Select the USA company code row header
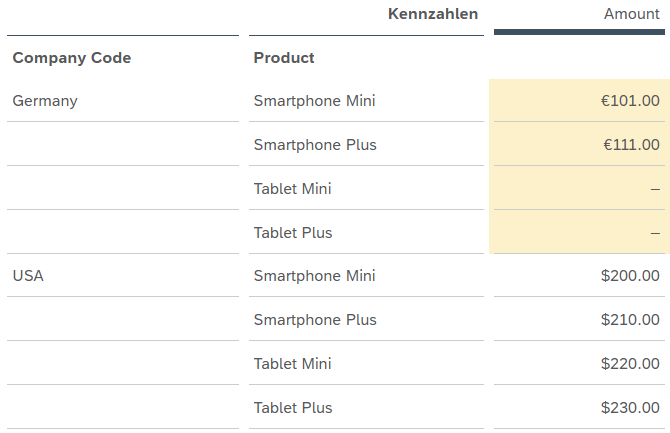The height and width of the screenshot is (433, 670). 28,276
